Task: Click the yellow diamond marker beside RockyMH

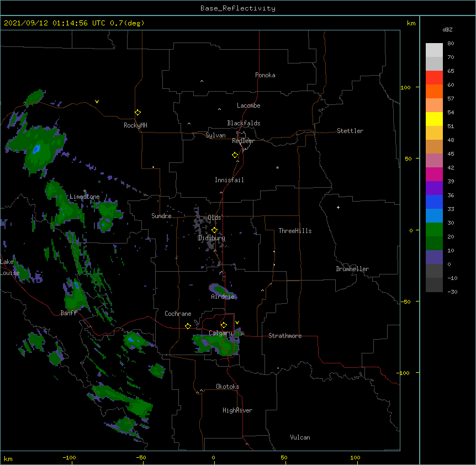Action: click(x=137, y=112)
